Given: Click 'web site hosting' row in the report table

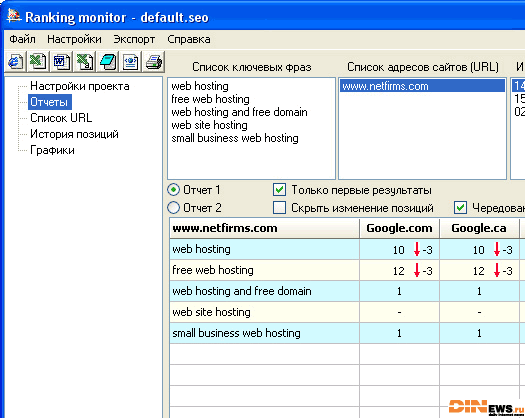Looking at the screenshot, I should click(x=265, y=312).
